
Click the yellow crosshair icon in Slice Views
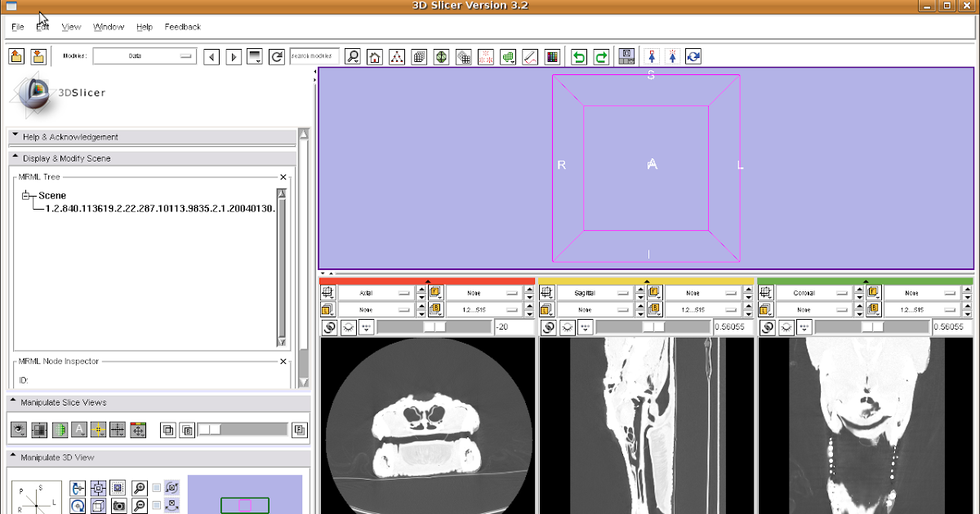(99, 430)
